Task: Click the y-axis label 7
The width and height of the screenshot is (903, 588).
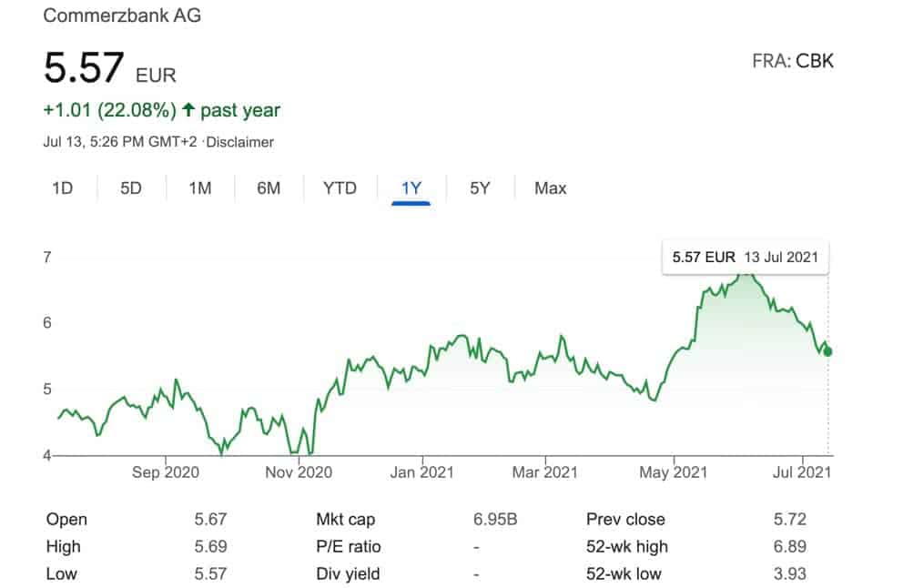Action: tap(47, 257)
